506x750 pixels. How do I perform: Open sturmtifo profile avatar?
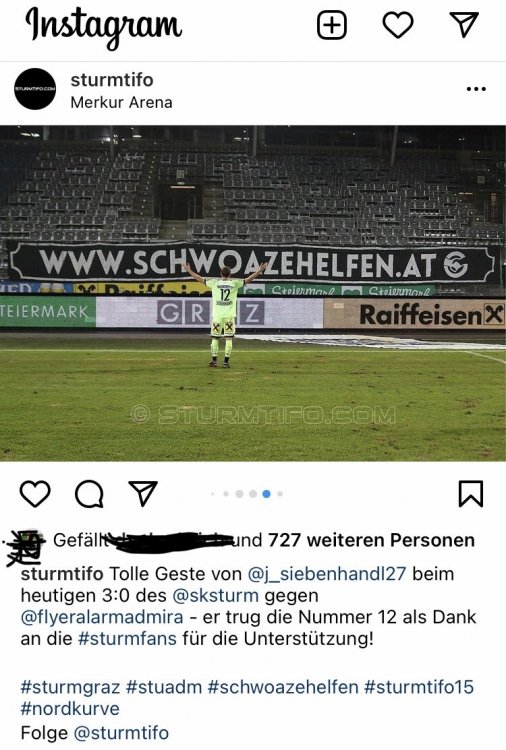tap(35, 89)
